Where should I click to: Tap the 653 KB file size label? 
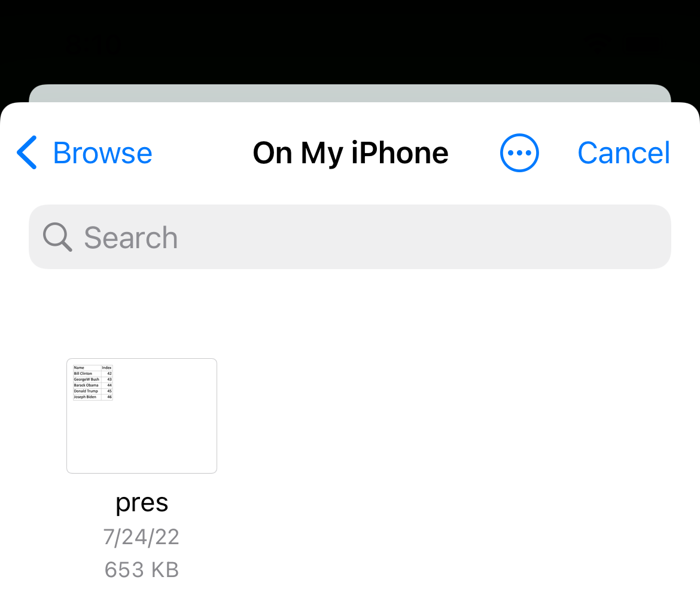(141, 569)
